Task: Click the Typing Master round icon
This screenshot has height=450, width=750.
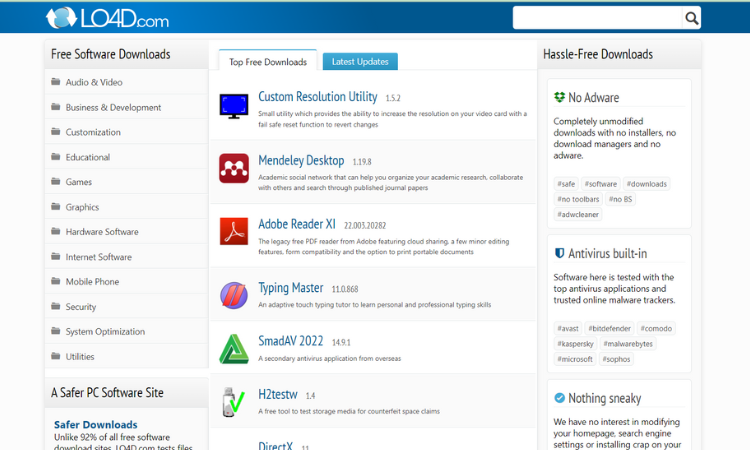Action: (x=234, y=295)
